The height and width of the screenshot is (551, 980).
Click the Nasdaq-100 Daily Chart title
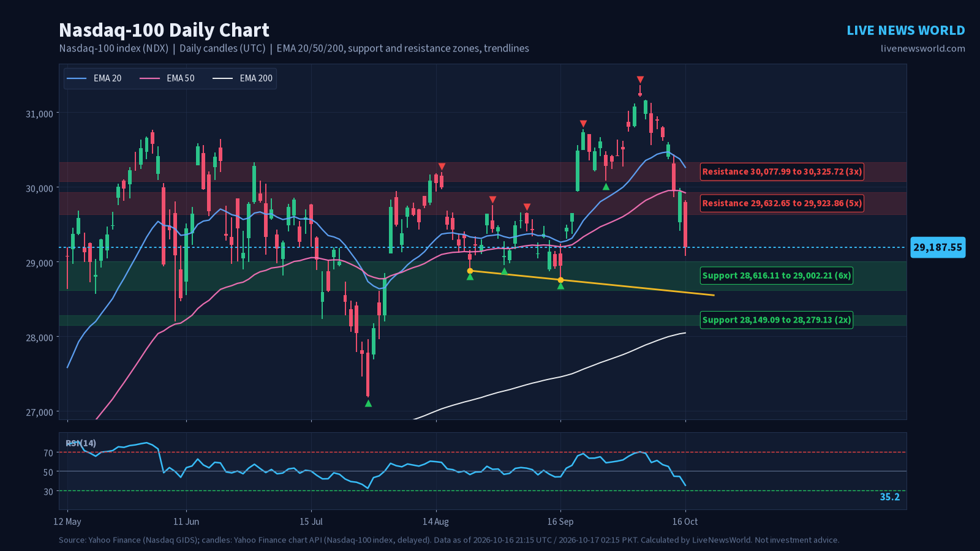(164, 30)
